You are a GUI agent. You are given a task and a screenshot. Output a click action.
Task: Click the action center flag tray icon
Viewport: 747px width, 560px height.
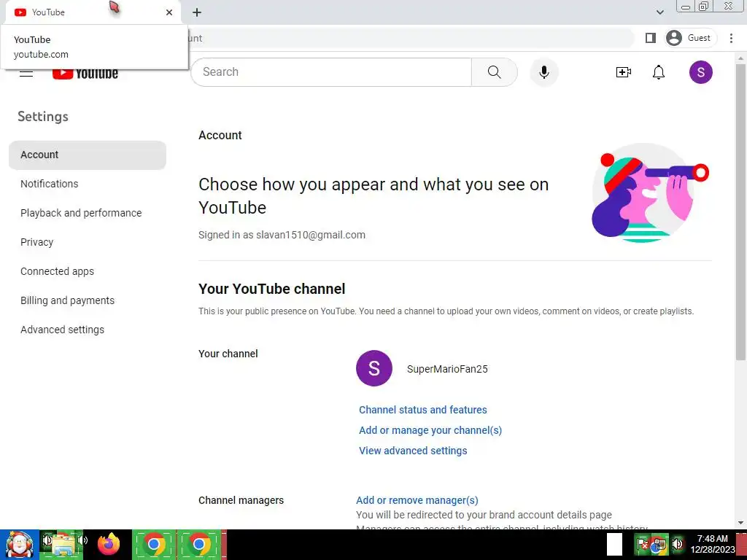click(642, 544)
